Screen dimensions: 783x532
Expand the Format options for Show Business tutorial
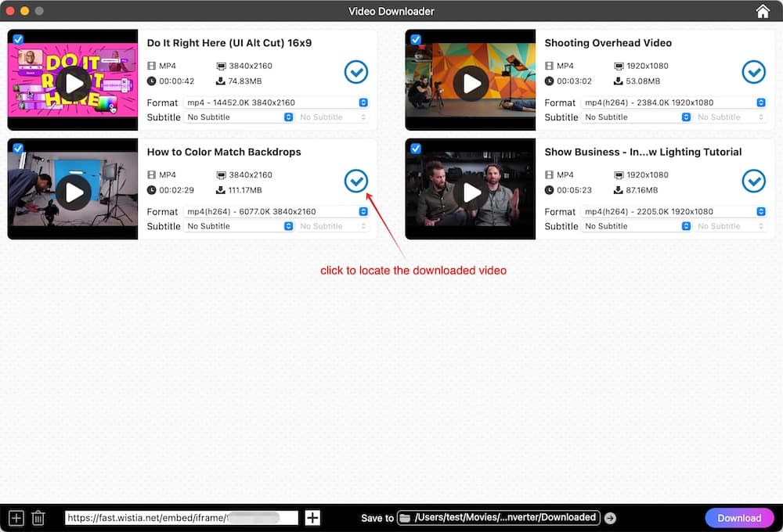click(x=760, y=211)
